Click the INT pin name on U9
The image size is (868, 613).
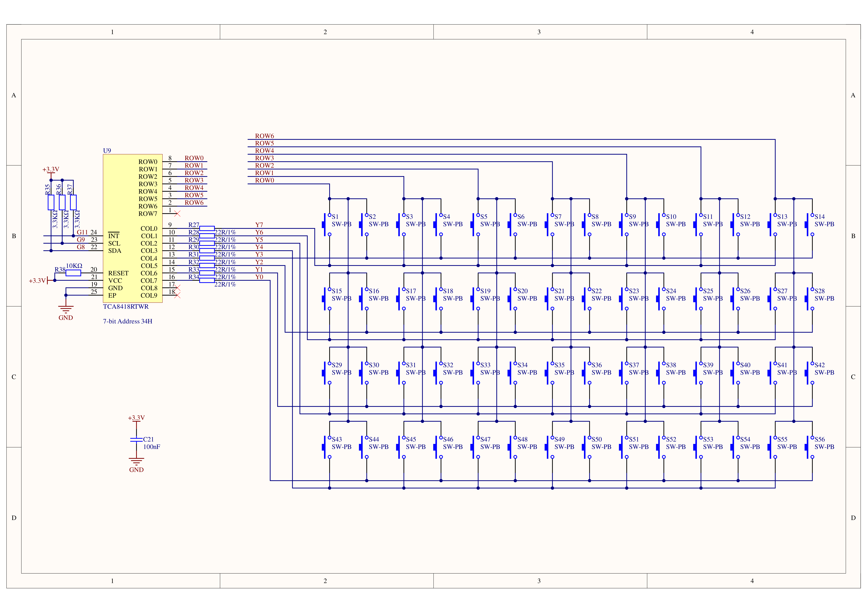[114, 235]
